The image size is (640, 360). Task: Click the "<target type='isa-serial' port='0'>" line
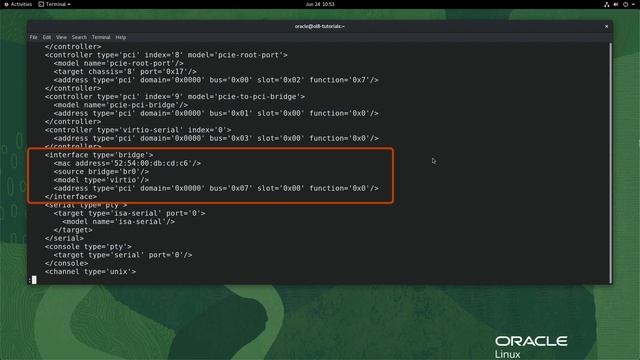coord(129,213)
